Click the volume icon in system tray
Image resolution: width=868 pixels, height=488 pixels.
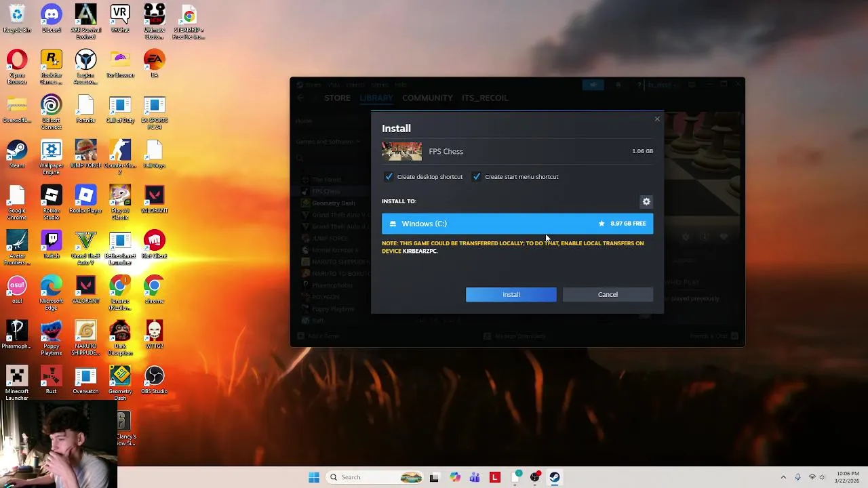(823, 477)
